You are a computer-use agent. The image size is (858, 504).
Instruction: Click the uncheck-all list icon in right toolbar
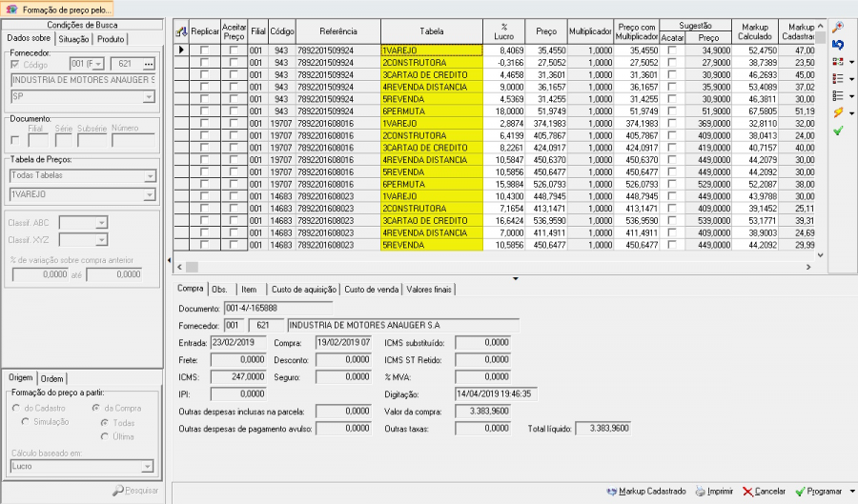pos(837,95)
